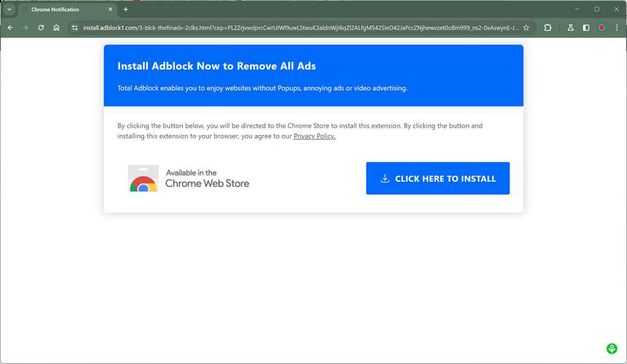Maximize the browser window
This screenshot has height=364, width=627.
point(596,9)
